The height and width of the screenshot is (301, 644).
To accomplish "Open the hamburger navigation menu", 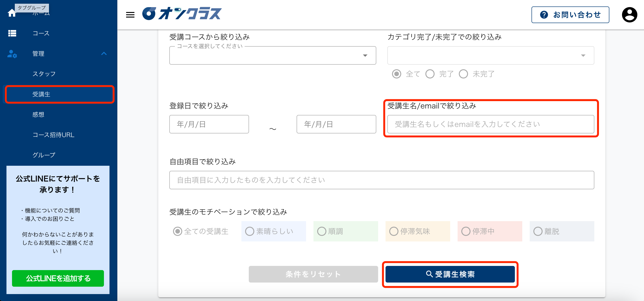I will click(130, 15).
